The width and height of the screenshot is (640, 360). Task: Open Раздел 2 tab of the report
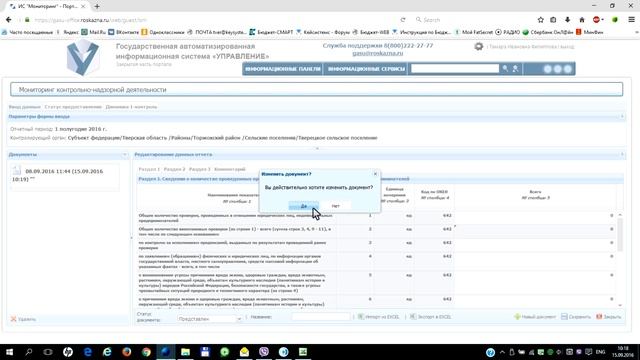[x=174, y=169]
